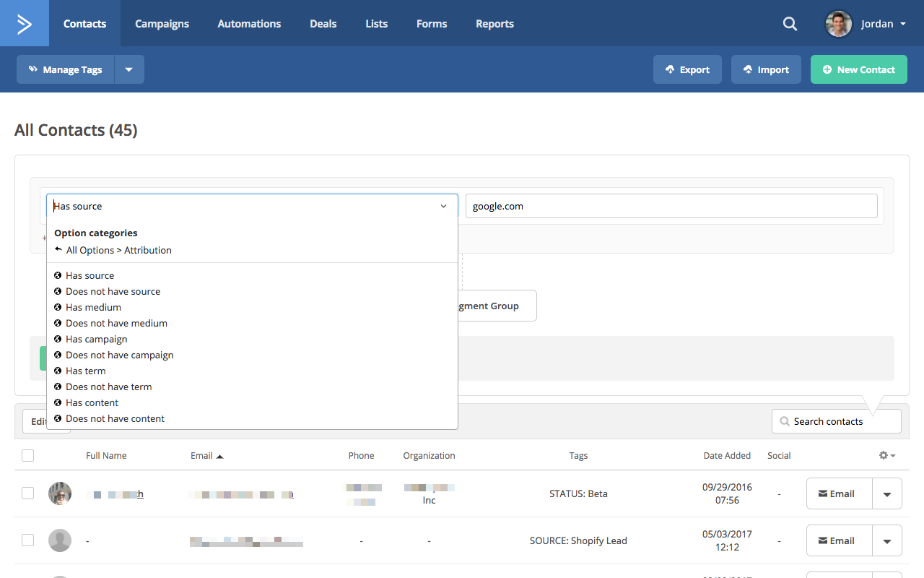The height and width of the screenshot is (578, 924).
Task: Click Jordan's profile avatar
Action: (838, 24)
